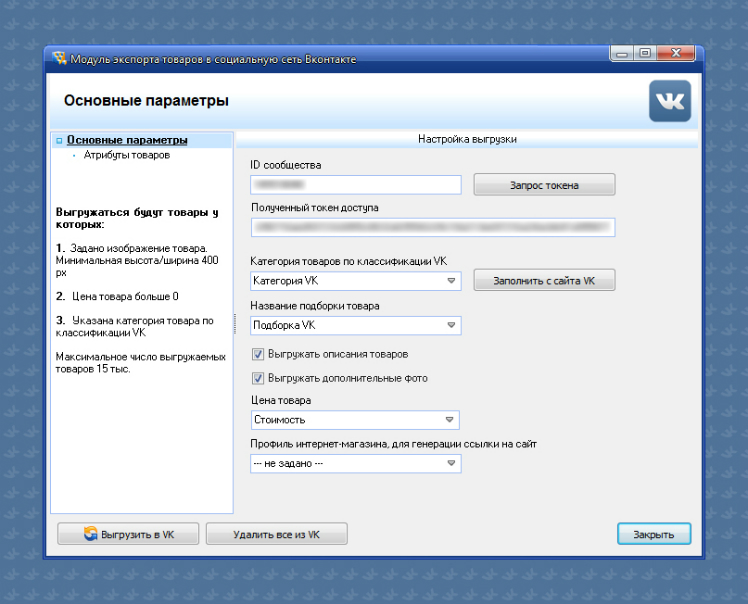Screen dimensions: 748x604
Task: Click Название подборки товара label
Action: [x=315, y=306]
